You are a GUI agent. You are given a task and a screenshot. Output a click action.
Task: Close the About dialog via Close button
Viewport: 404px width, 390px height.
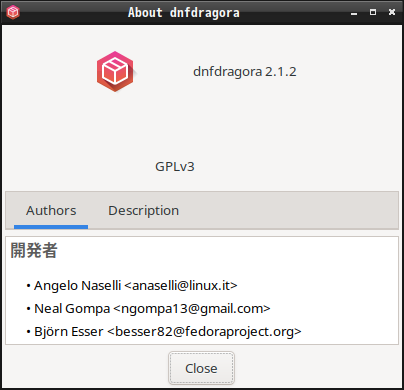(x=201, y=368)
